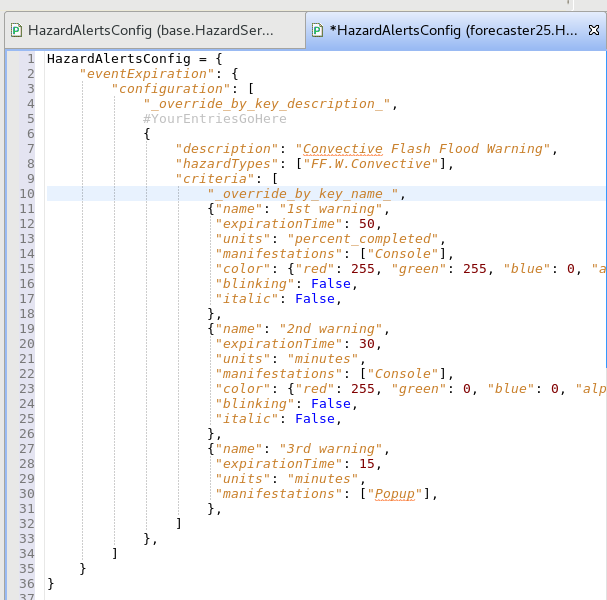
Task: Click line number 1 in gutter
Action: tap(31, 59)
